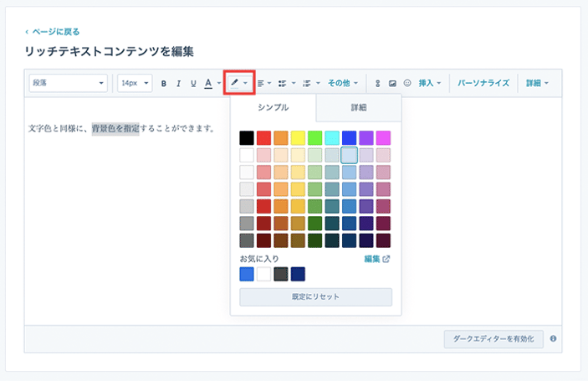Click 編集 favorites edit link

[x=377, y=259]
